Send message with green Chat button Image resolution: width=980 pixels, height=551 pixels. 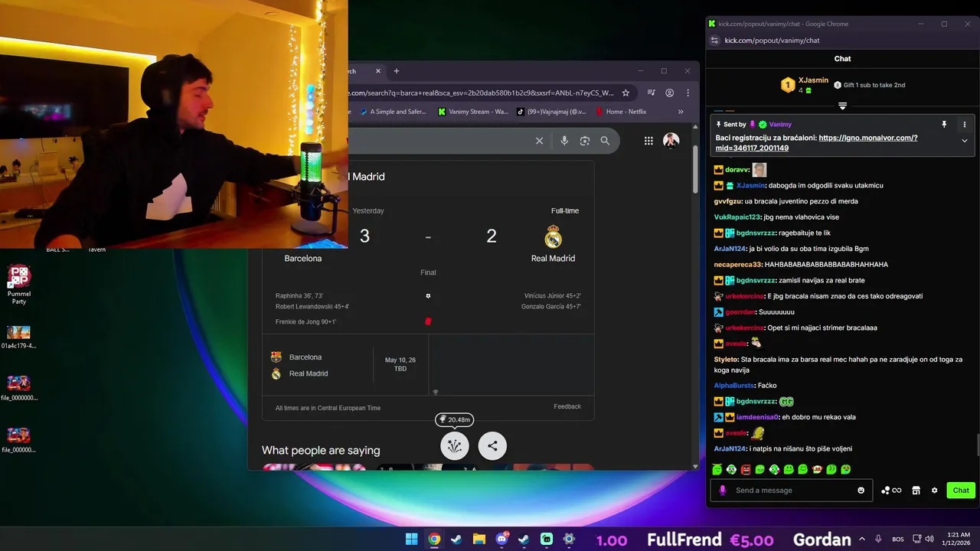pos(961,491)
